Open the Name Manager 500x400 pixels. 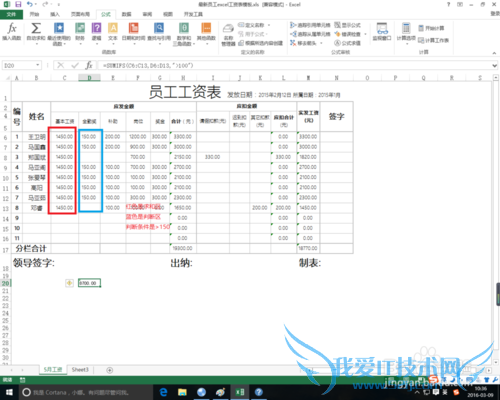point(228,35)
